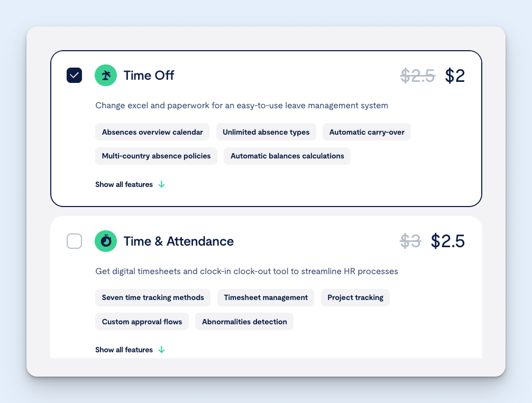Select the Seven time tracking methods tag
The height and width of the screenshot is (403, 532).
pyautogui.click(x=153, y=297)
